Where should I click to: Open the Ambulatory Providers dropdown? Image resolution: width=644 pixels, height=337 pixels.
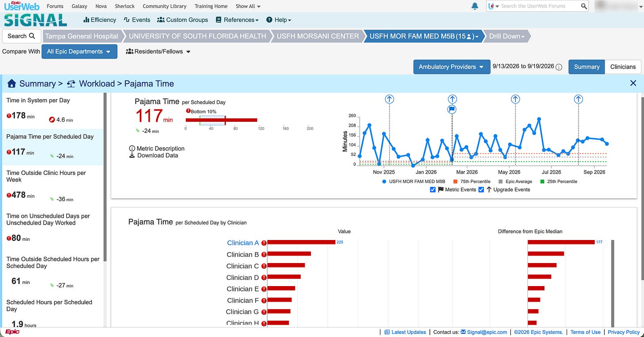(x=452, y=67)
